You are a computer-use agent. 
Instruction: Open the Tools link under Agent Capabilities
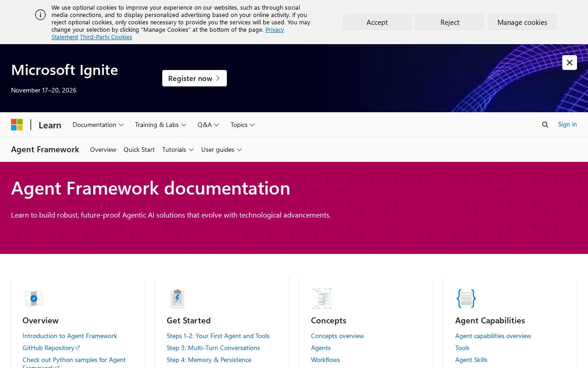pos(462,348)
